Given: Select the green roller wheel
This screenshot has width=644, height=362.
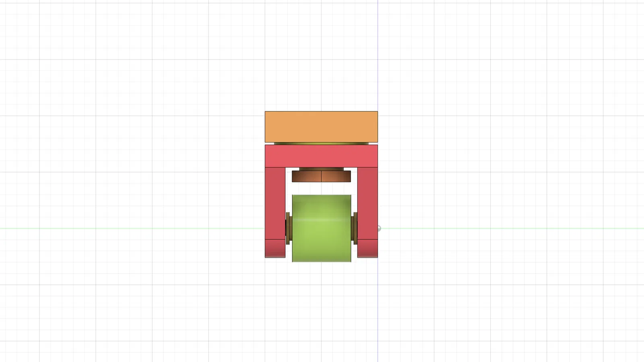Looking at the screenshot, I should click(322, 228).
